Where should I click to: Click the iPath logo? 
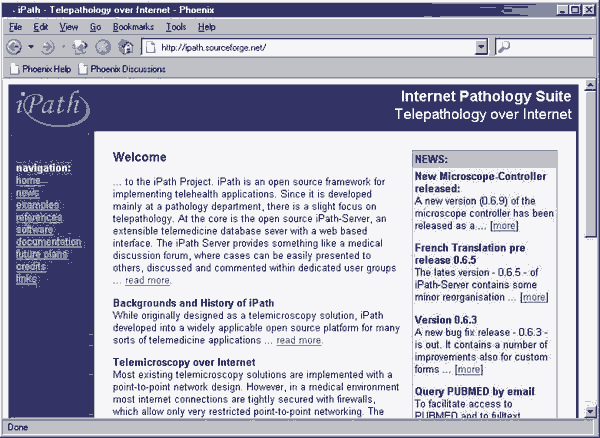[53, 108]
